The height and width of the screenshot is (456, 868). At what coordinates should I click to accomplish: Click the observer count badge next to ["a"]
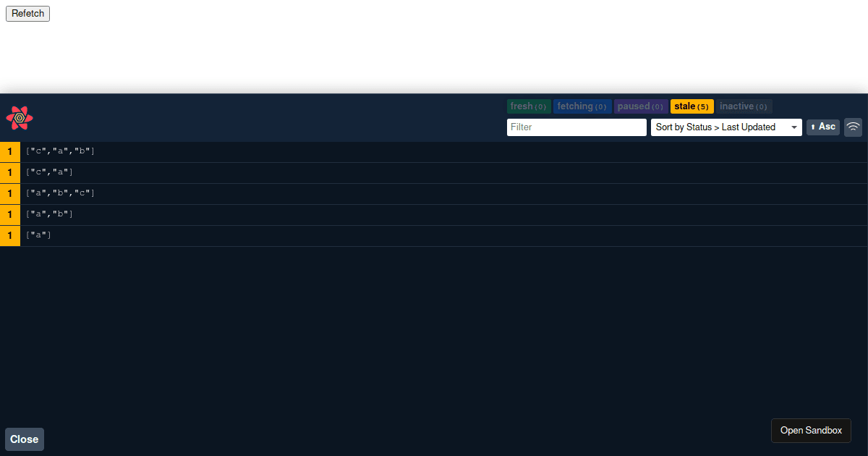[9, 235]
